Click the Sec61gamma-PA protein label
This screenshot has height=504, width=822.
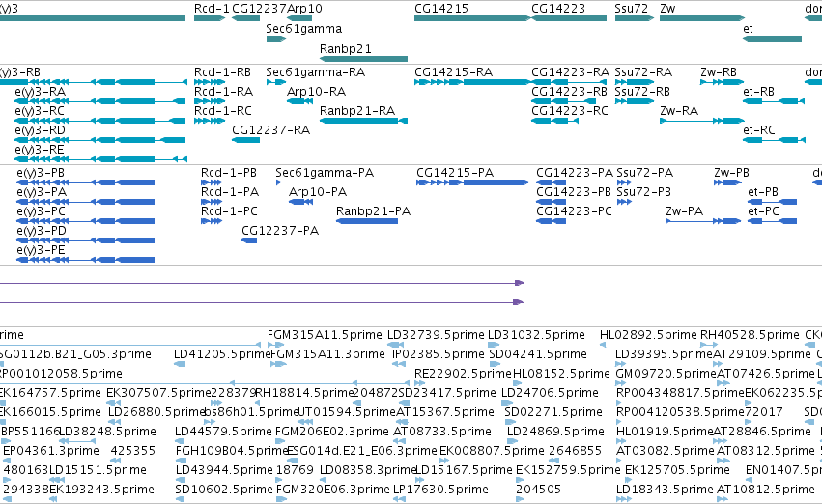pyautogui.click(x=325, y=173)
